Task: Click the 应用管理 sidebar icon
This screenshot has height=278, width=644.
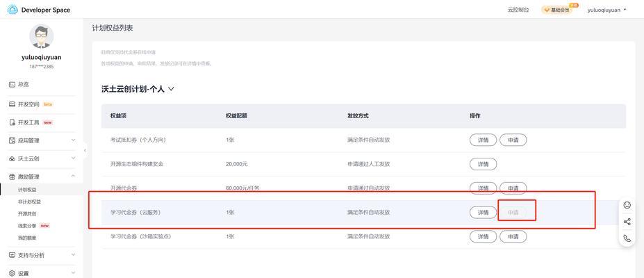Action: (12, 140)
